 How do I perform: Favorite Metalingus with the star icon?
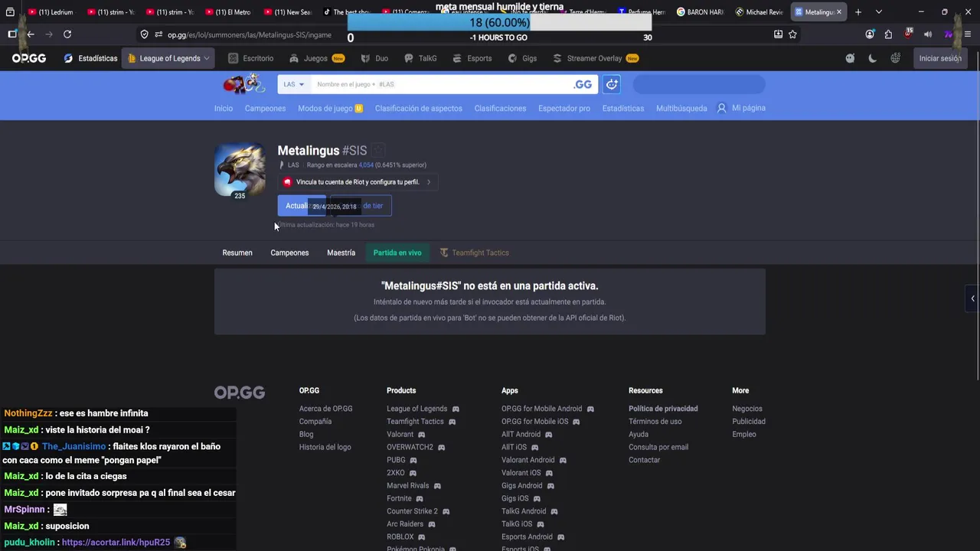[x=378, y=150]
